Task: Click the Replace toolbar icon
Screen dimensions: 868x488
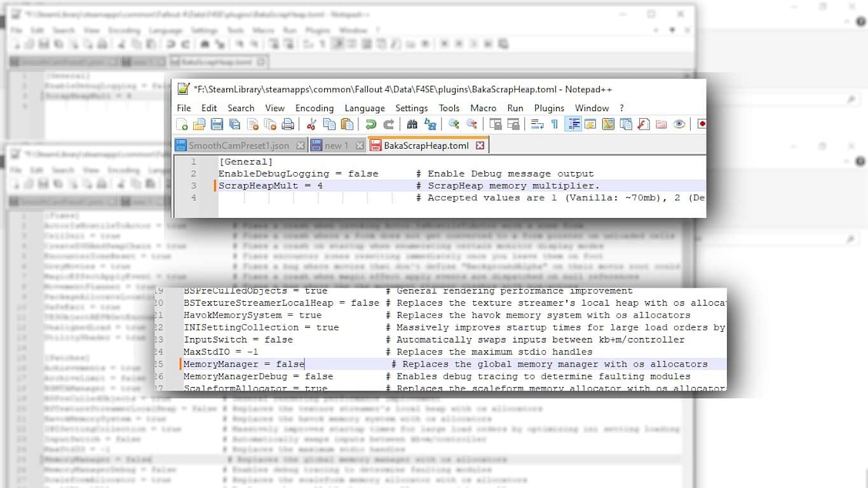Action: pos(430,124)
